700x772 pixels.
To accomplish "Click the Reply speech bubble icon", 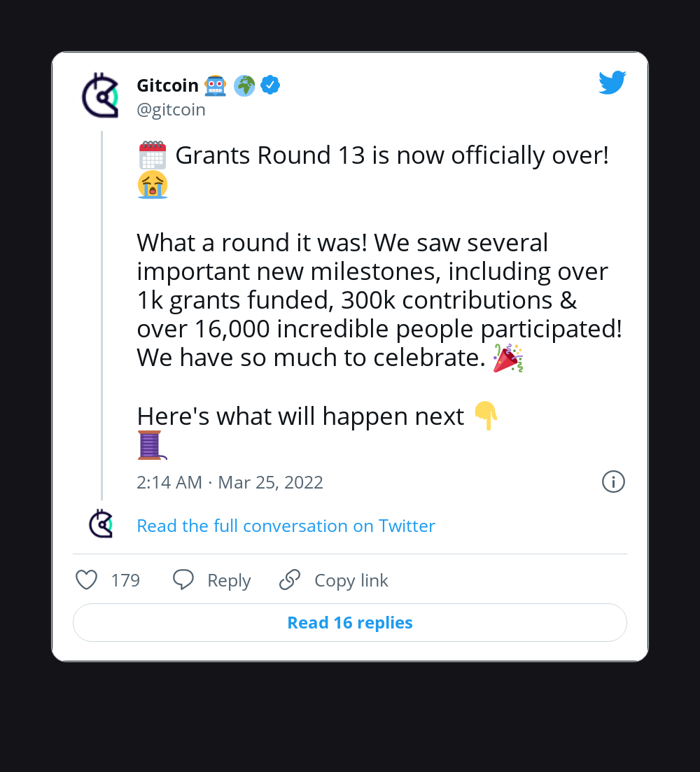I will point(183,580).
